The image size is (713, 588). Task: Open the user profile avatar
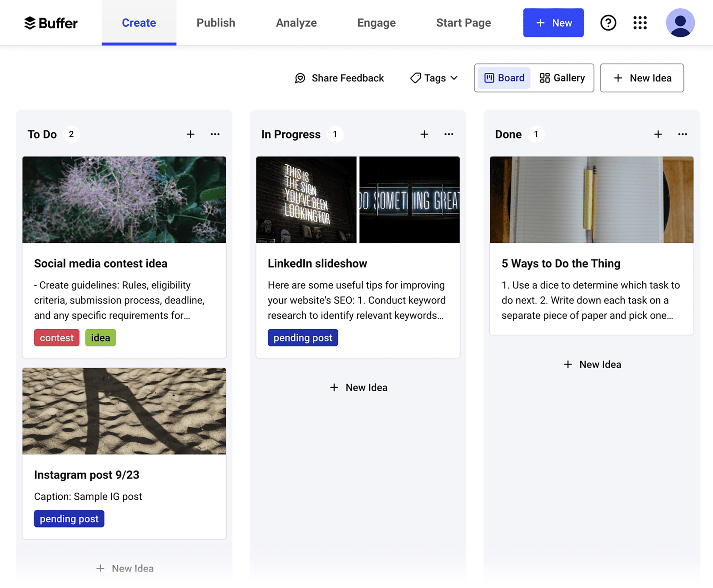(x=680, y=23)
